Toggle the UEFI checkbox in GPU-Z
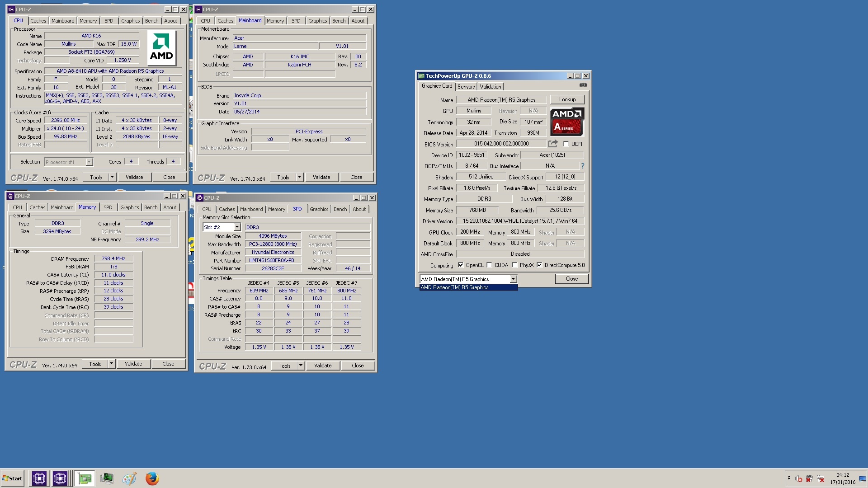868x488 pixels. 566,144
